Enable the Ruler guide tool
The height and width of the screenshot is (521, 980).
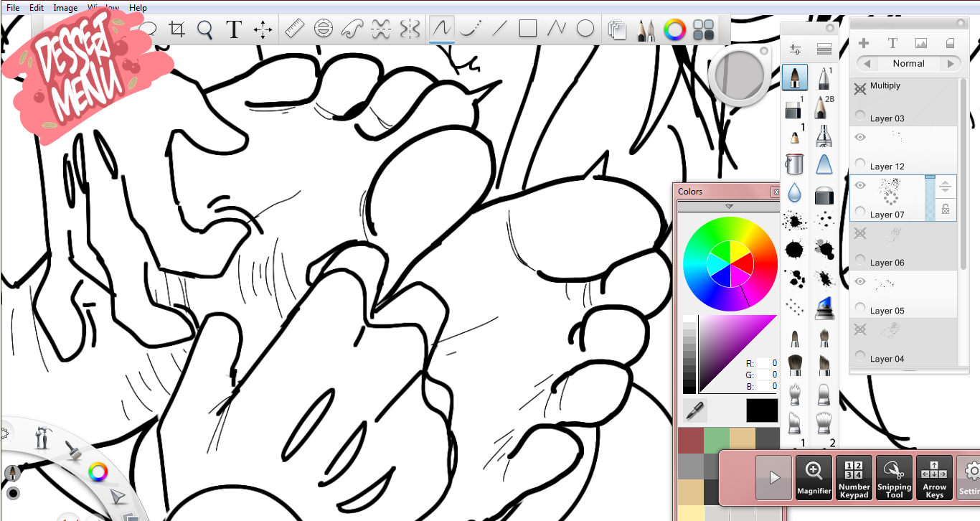[295, 29]
